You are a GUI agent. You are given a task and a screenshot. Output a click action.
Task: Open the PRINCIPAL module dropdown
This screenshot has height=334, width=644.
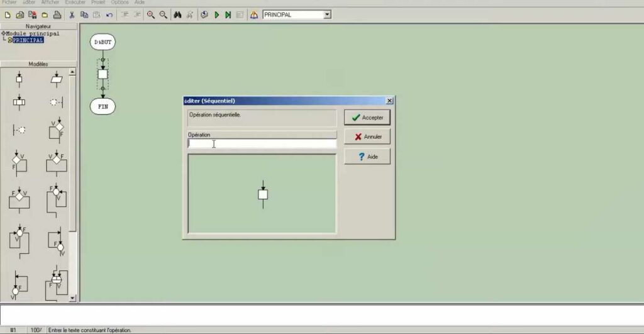pos(327,15)
